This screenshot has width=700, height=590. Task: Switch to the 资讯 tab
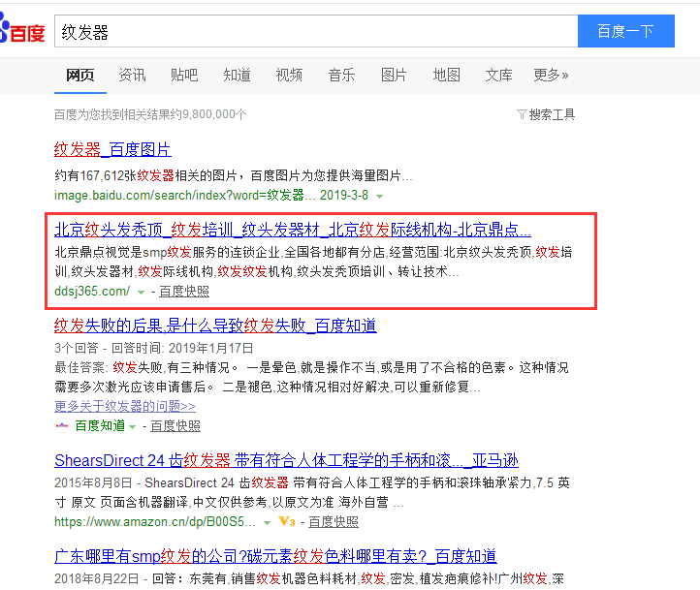click(x=132, y=75)
